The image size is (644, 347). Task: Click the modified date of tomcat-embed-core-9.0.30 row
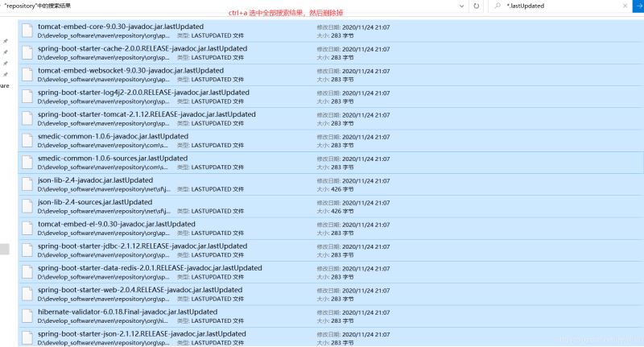tap(366, 27)
